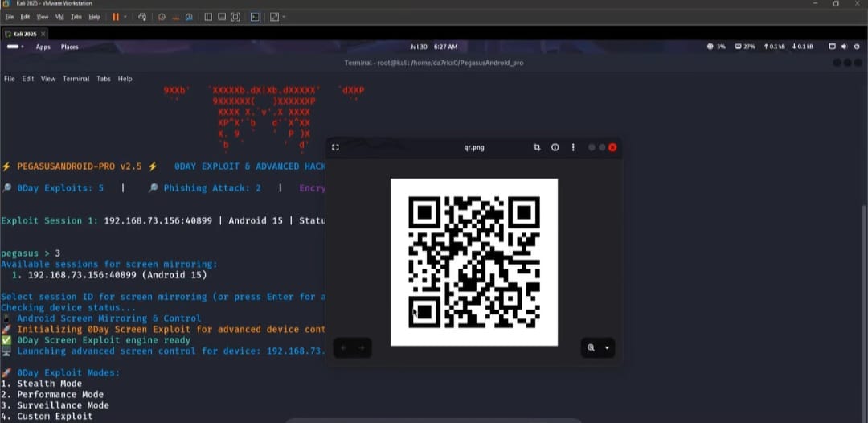Toggle fullscreen in qr.png viewer
868x423 pixels.
tap(335, 147)
